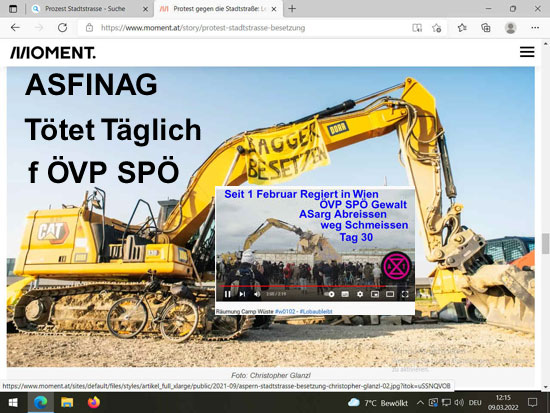This screenshot has width=550, height=413.
Task: Switch video to miniplayer
Action: pyautogui.click(x=375, y=294)
